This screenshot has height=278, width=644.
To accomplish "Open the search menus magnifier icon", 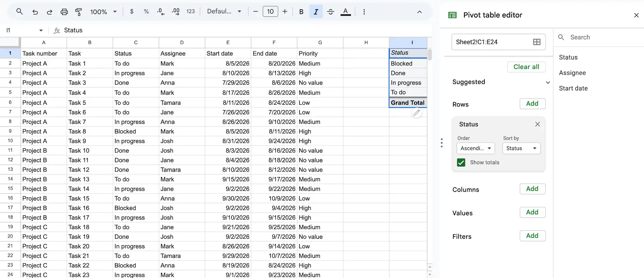I will [x=20, y=11].
